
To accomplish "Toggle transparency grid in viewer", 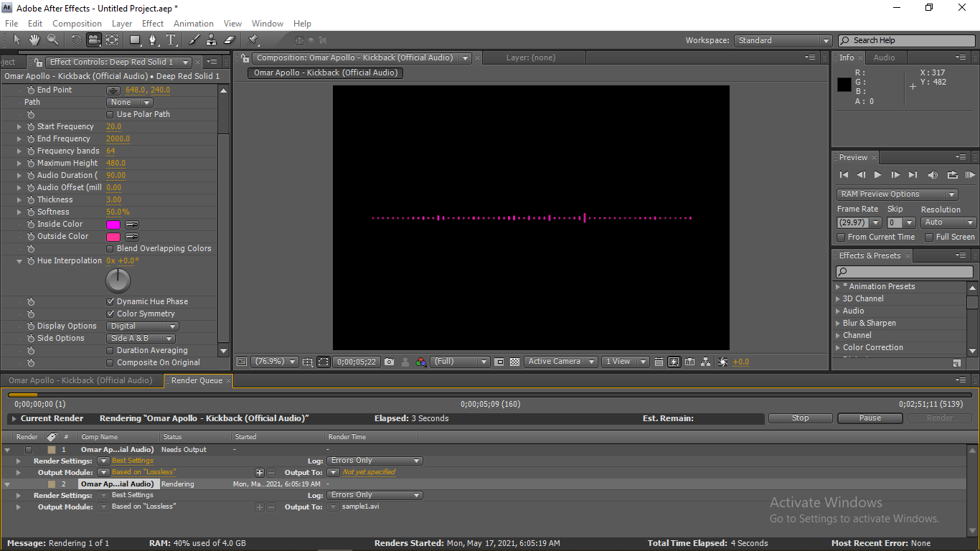I will pos(514,362).
